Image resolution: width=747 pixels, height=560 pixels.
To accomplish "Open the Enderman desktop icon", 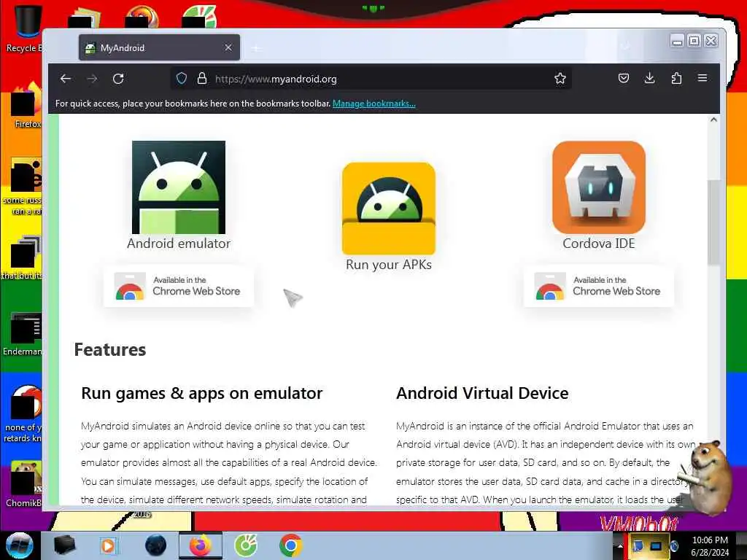I will [24, 333].
